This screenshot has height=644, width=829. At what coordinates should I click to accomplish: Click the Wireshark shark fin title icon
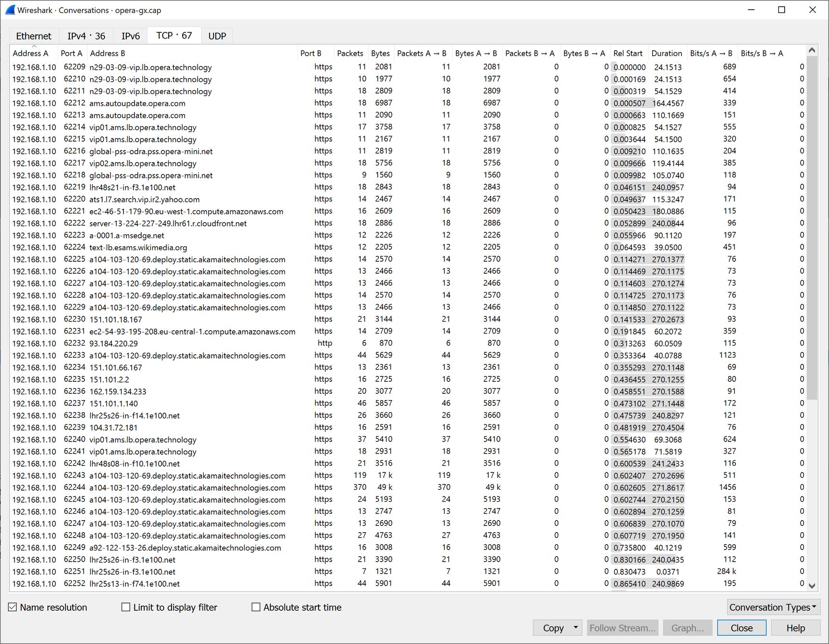[10, 10]
